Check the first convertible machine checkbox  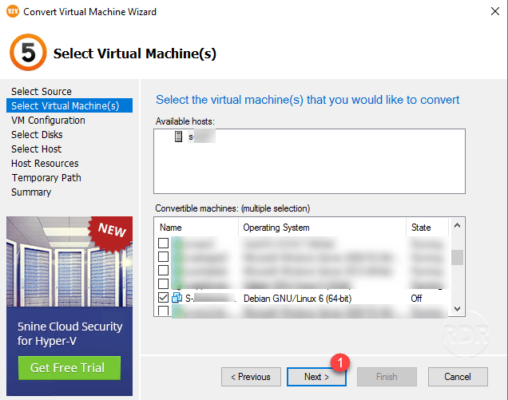point(163,243)
